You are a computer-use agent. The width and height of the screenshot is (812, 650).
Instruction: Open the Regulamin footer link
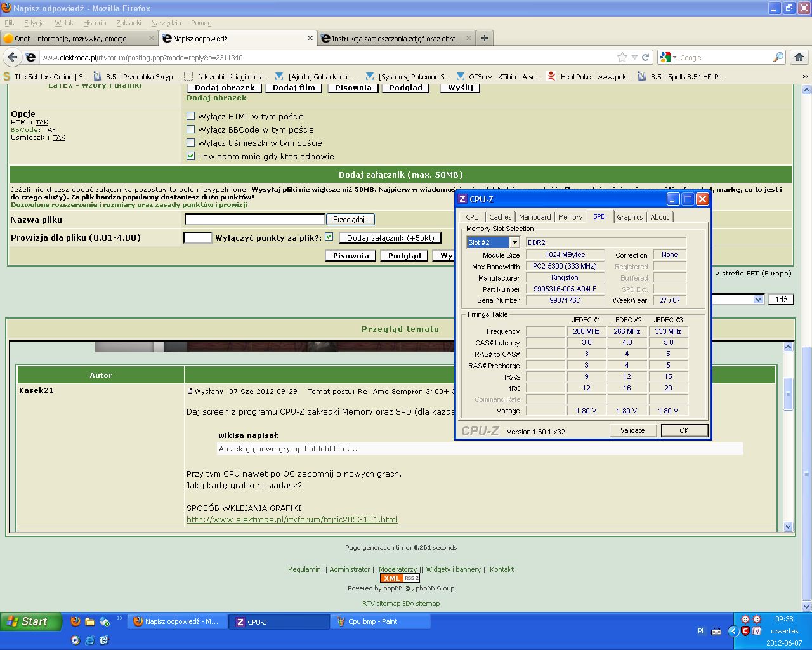304,569
